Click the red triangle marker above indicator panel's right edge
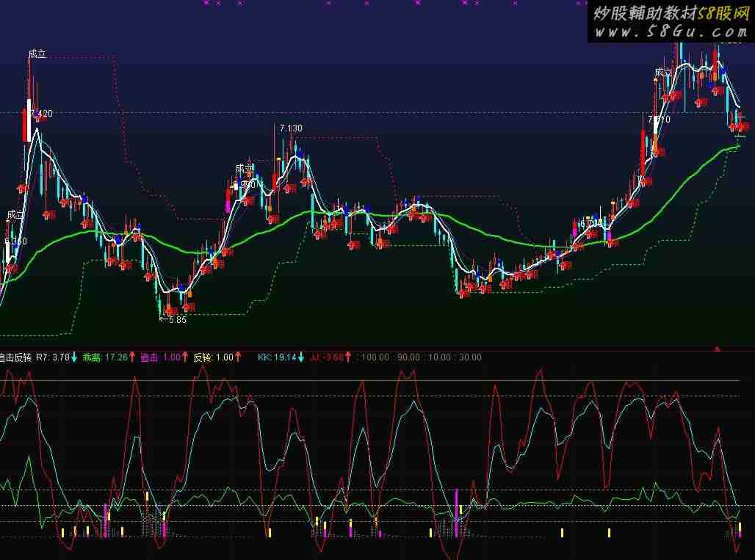This screenshot has width=755, height=560. [x=717, y=348]
